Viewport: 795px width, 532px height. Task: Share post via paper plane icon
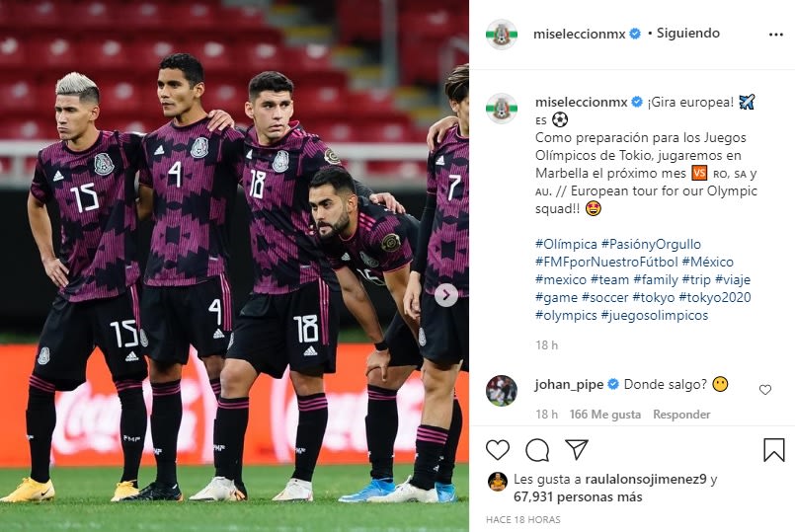[577, 449]
